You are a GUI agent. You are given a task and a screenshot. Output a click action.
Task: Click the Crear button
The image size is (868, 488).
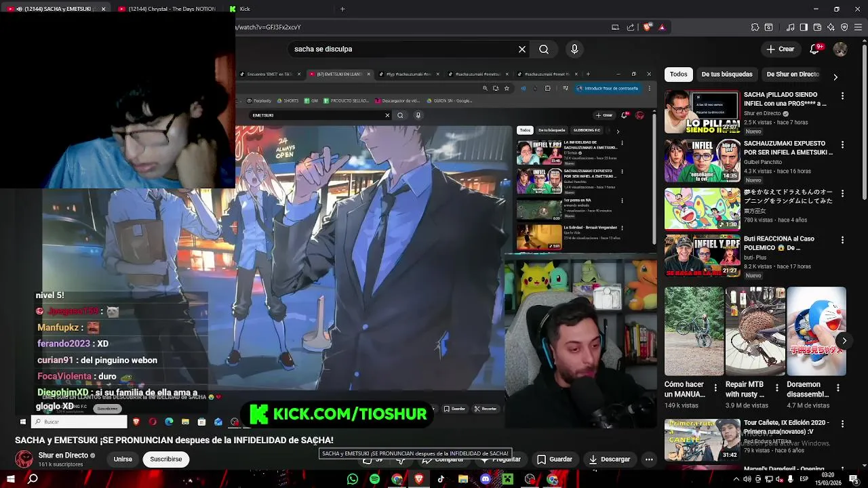pyautogui.click(x=780, y=49)
